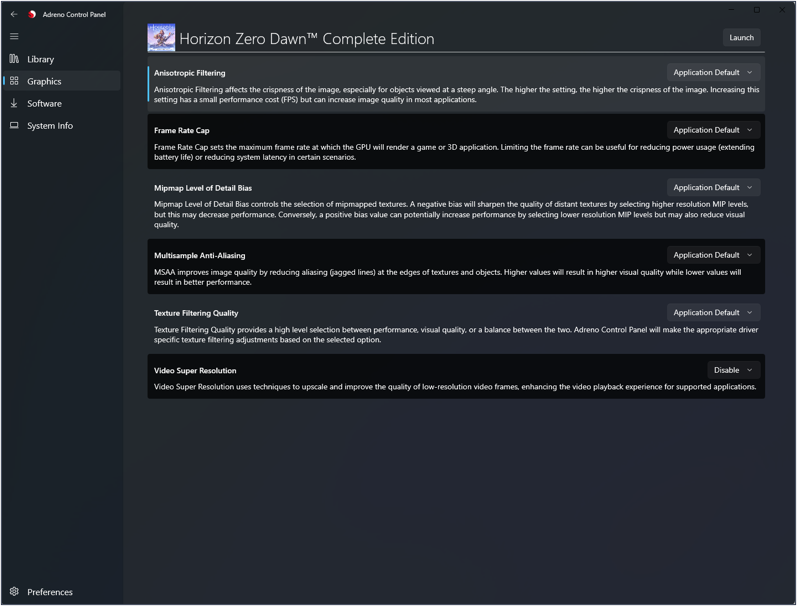The height and width of the screenshot is (606, 797).
Task: Expand the Frame Rate Cap dropdown
Action: 713,130
